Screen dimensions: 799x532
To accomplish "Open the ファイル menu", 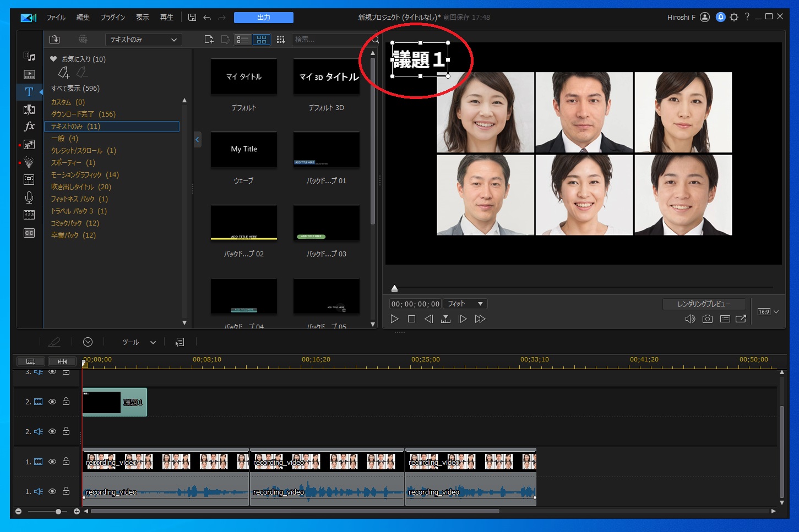I will coord(56,18).
